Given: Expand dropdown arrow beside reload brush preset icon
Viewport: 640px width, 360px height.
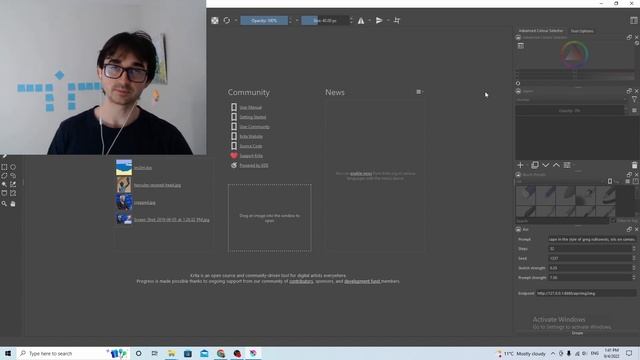Looking at the screenshot, I should 236,20.
